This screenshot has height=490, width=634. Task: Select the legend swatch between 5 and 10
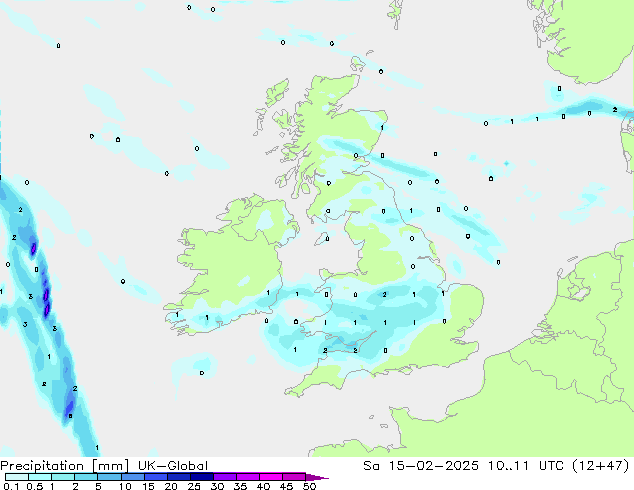[110, 477]
